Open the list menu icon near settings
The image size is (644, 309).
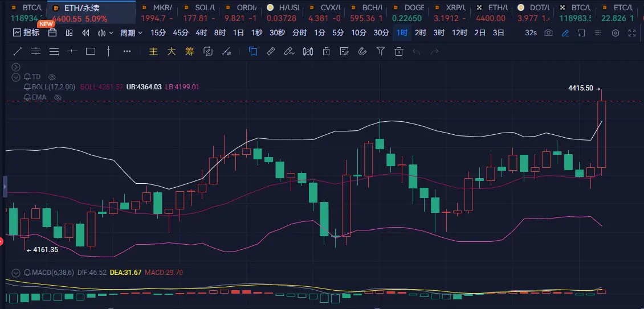[x=599, y=33]
